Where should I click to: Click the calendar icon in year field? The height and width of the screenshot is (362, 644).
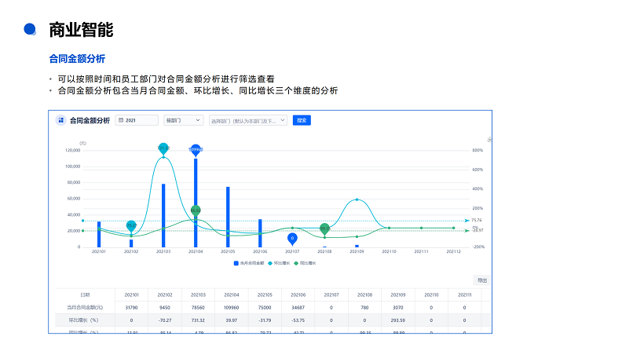pyautogui.click(x=121, y=120)
